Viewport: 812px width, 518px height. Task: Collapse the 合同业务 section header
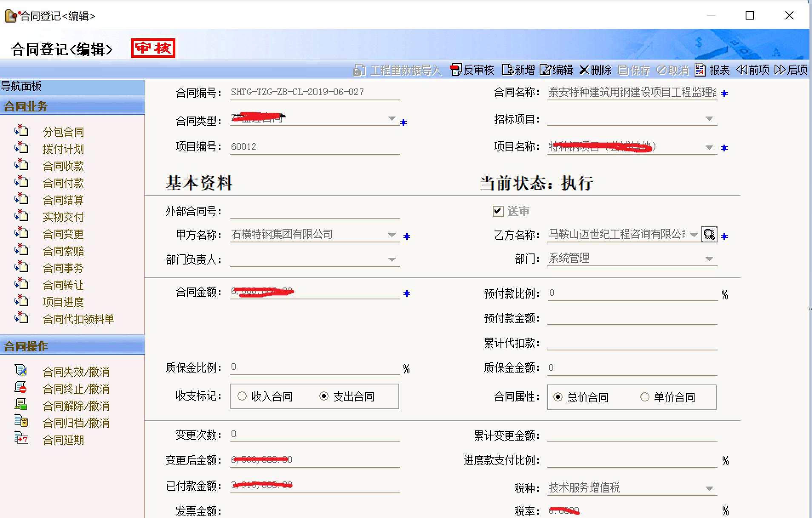(72, 106)
